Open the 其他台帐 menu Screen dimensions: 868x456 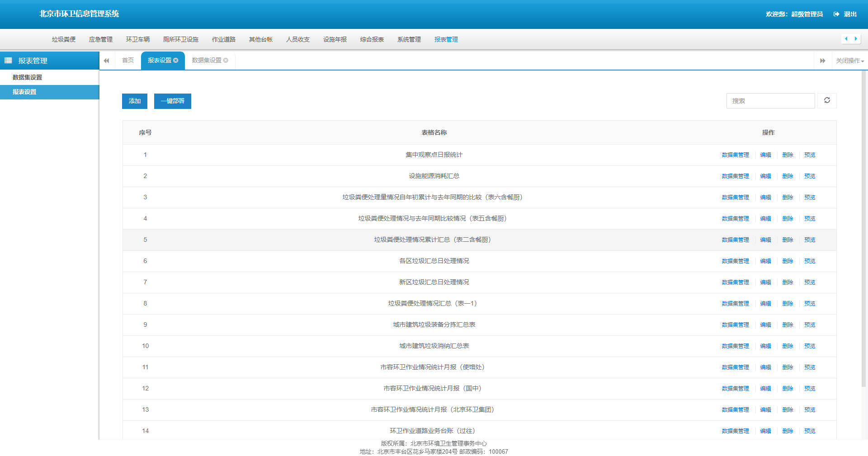pos(261,39)
